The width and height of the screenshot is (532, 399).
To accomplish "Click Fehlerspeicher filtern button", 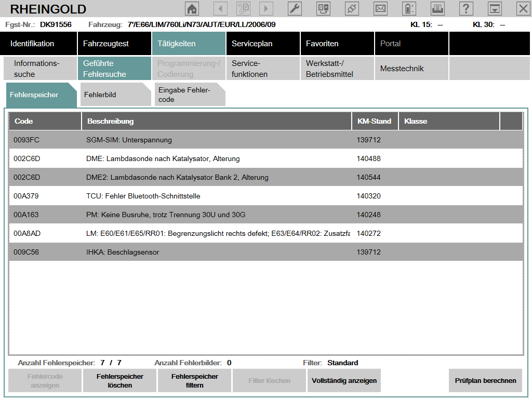I will [x=194, y=381].
